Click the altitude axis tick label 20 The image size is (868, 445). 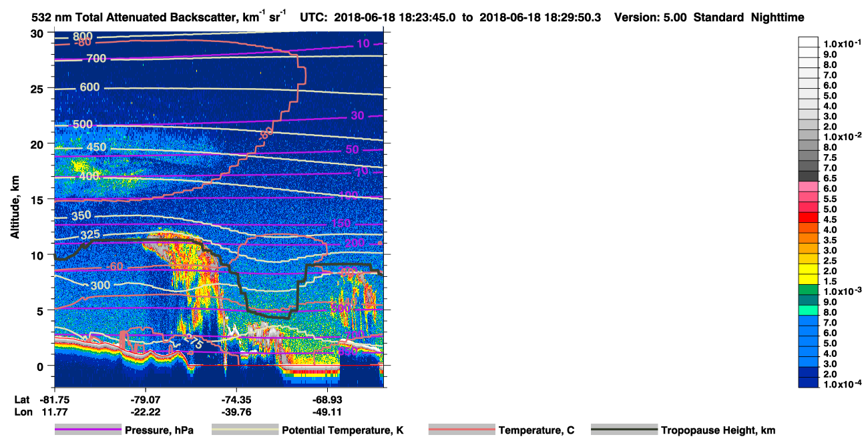point(39,144)
